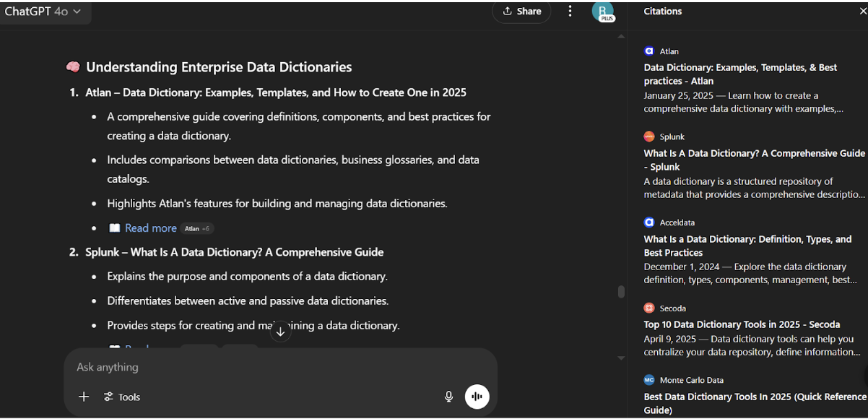
Task: Click the chat scrollbar thumb
Action: (x=621, y=292)
